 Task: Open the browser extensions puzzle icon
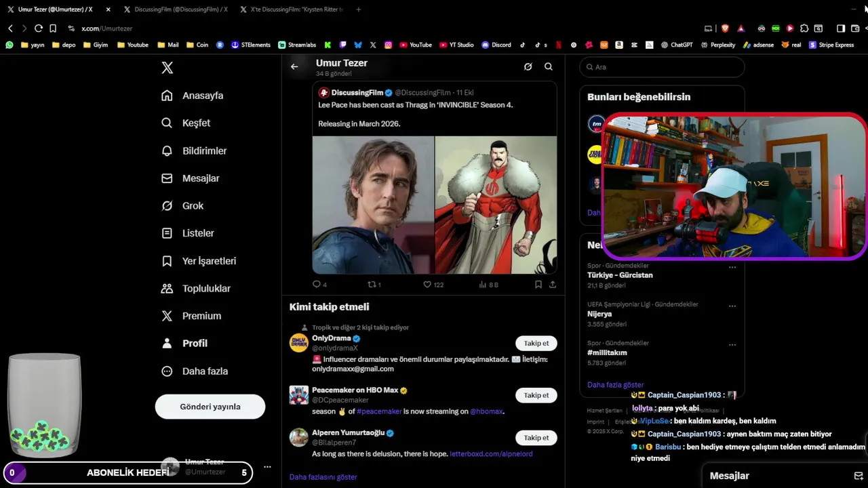click(x=804, y=28)
